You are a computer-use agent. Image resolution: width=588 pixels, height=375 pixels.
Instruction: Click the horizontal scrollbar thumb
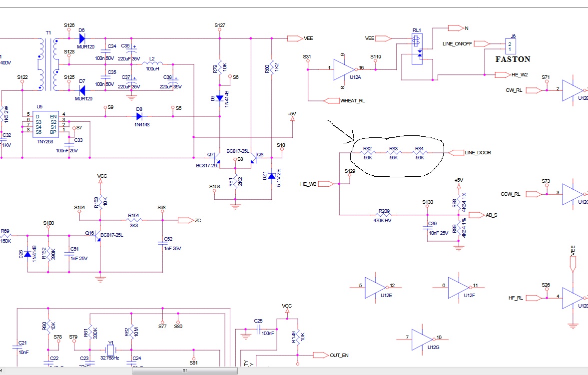[x=184, y=371]
